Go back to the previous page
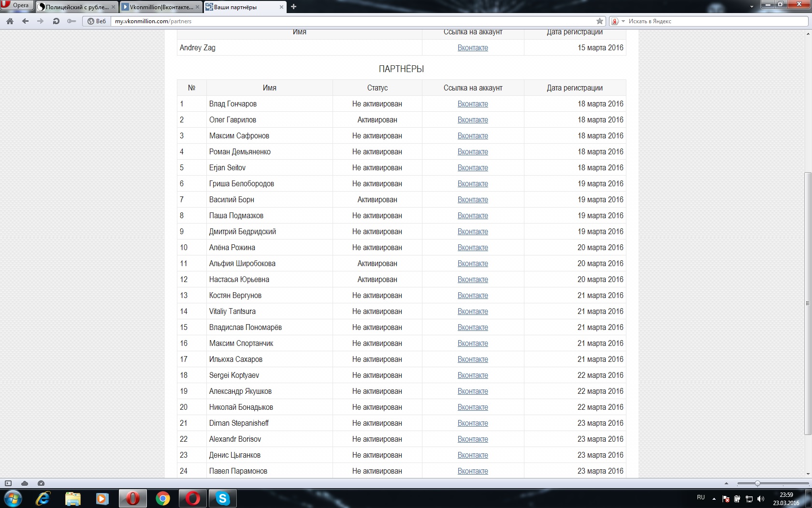 25,21
